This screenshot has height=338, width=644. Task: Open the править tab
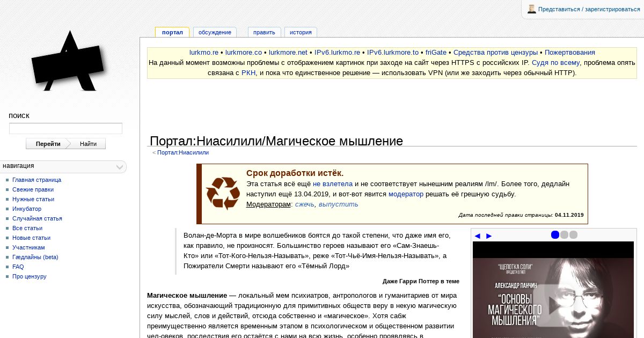tap(264, 32)
